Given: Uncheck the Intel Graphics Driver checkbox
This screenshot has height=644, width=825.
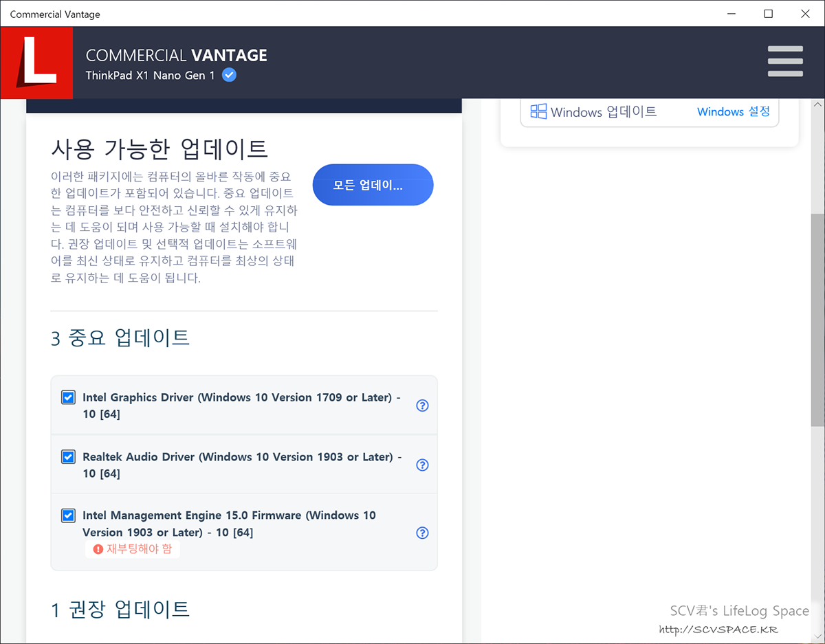Looking at the screenshot, I should point(68,397).
